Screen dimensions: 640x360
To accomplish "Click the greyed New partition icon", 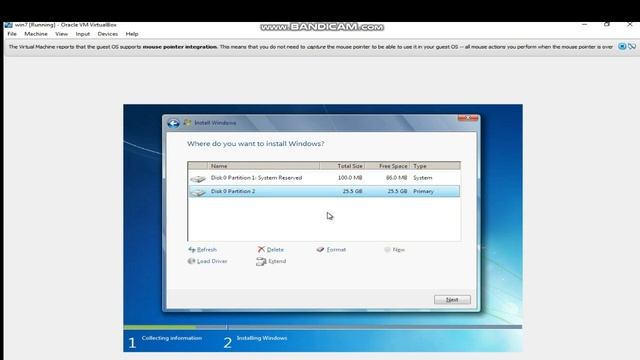I will tap(387, 249).
